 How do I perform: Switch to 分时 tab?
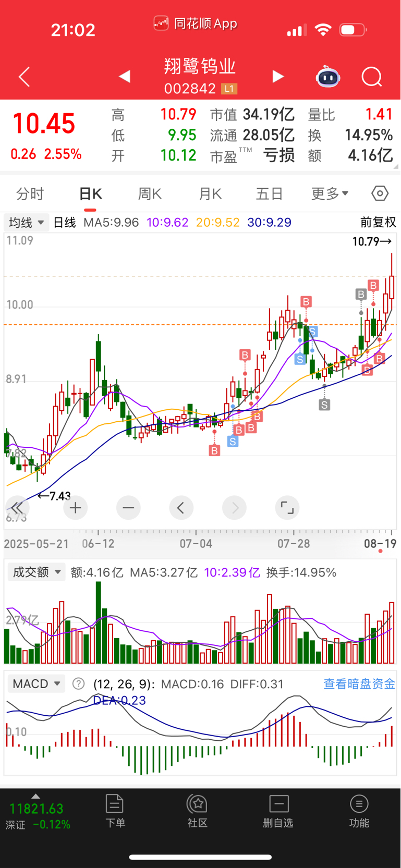30,194
